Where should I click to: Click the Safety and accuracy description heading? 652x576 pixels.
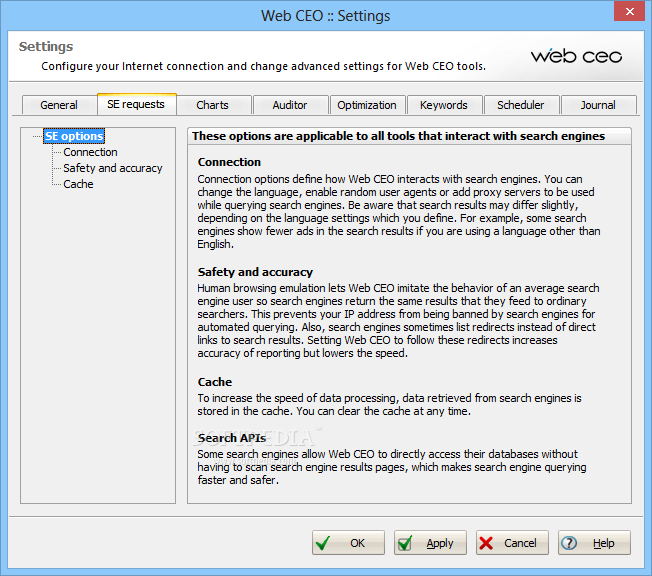(255, 272)
